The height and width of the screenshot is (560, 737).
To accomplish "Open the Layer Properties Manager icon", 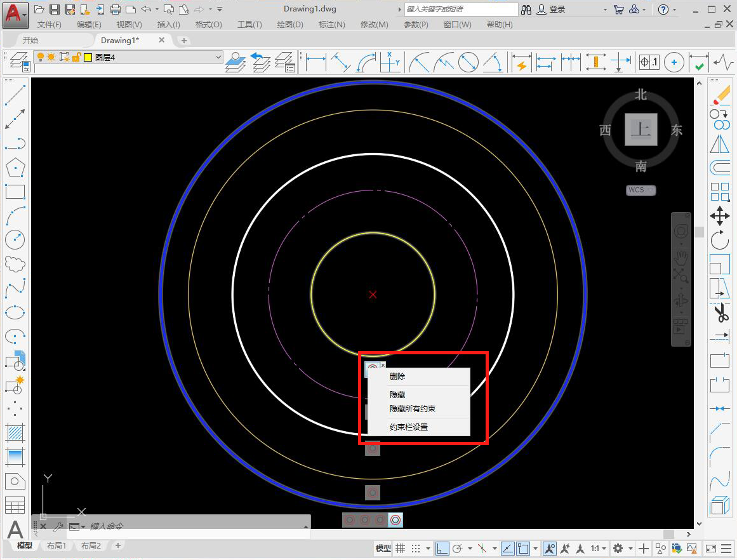I will [x=20, y=62].
